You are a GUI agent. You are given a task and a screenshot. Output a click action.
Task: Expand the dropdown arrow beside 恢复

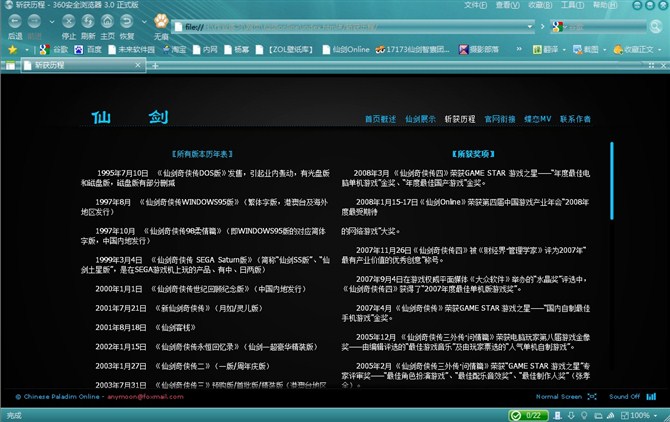[144, 22]
